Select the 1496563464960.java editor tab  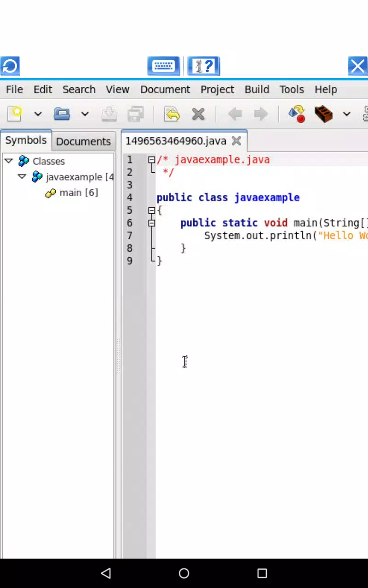pyautogui.click(x=176, y=141)
